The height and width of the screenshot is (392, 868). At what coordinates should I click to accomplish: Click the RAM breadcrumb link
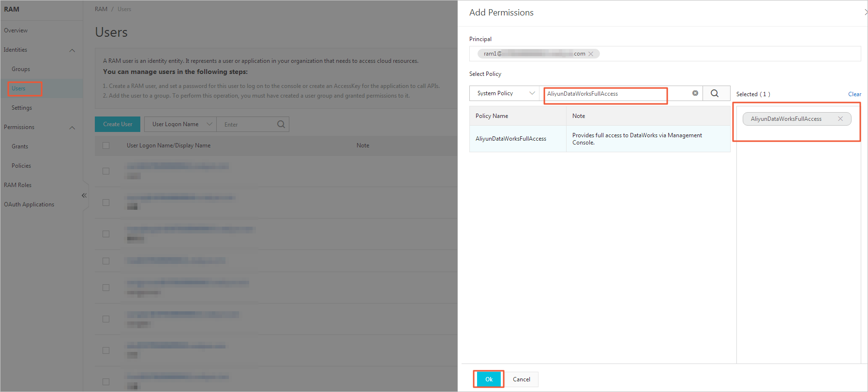pyautogui.click(x=101, y=9)
